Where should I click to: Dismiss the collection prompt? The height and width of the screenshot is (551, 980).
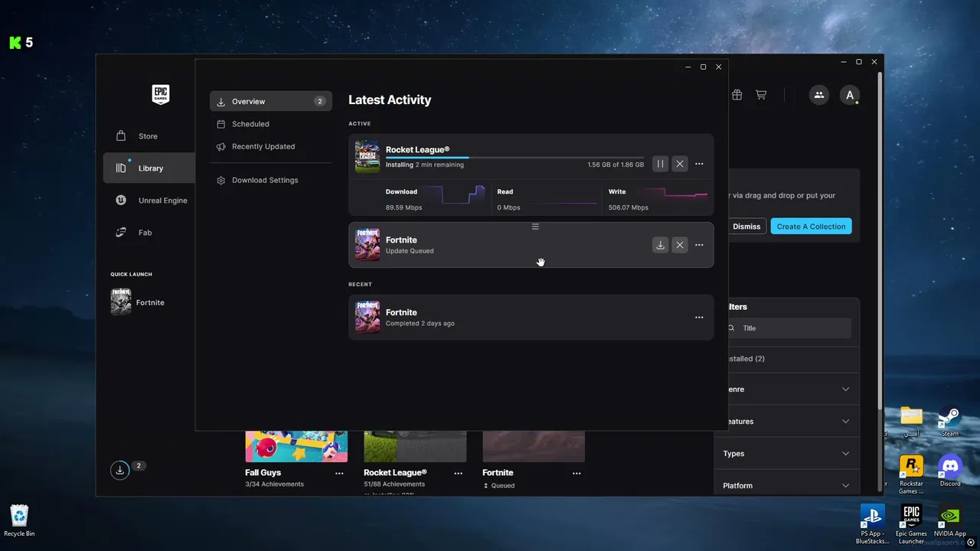746,227
